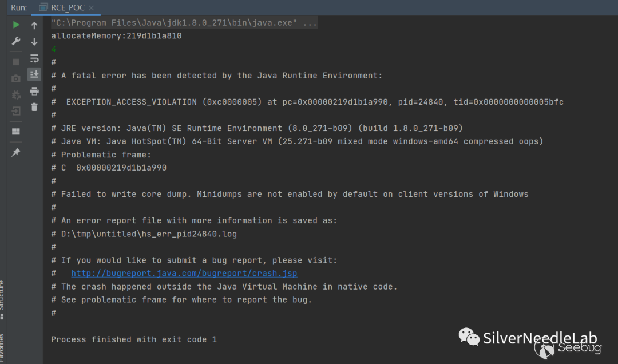The height and width of the screenshot is (364, 618).
Task: Open the bugreport.java.com crash link
Action: (x=184, y=274)
